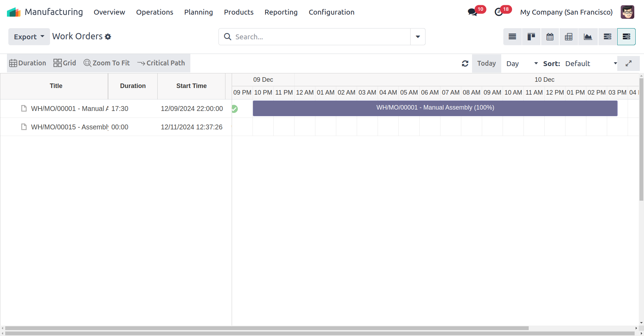Toggle the Duration column option
Viewport: 644px width, 336px height.
(x=28, y=63)
